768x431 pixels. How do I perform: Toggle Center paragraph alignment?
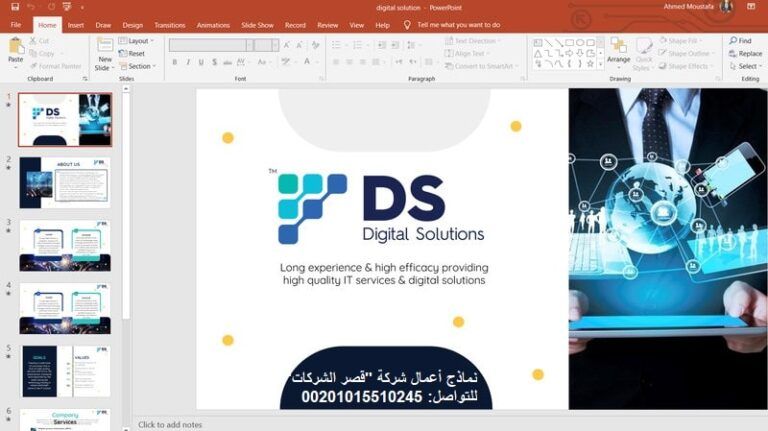349,62
